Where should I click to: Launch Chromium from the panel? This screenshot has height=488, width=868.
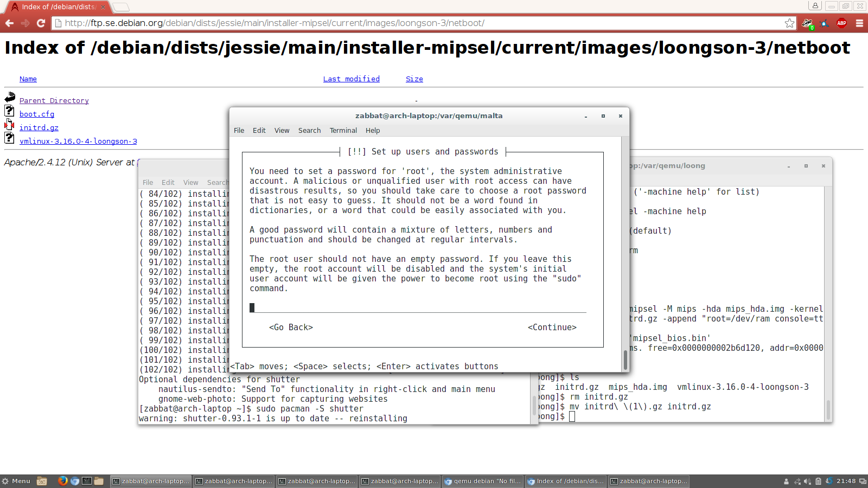pyautogui.click(x=75, y=481)
